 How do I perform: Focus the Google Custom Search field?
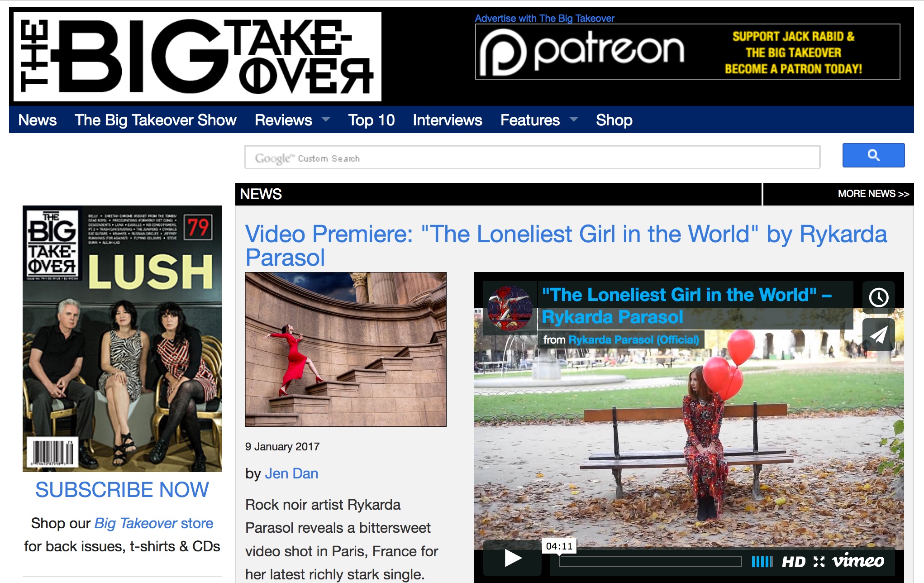pyautogui.click(x=533, y=157)
